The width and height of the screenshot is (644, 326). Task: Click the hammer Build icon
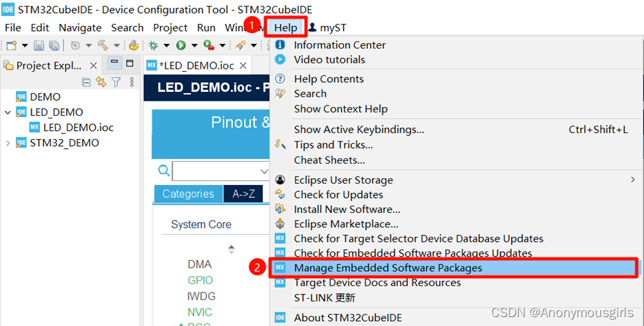pyautogui.click(x=103, y=45)
